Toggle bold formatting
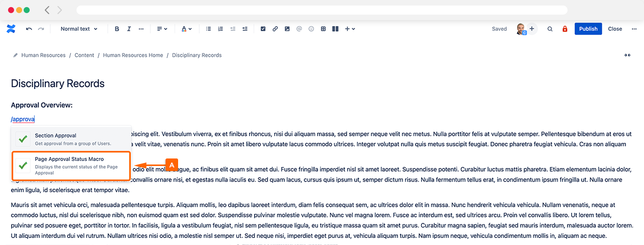The width and height of the screenshot is (644, 245). click(x=117, y=29)
